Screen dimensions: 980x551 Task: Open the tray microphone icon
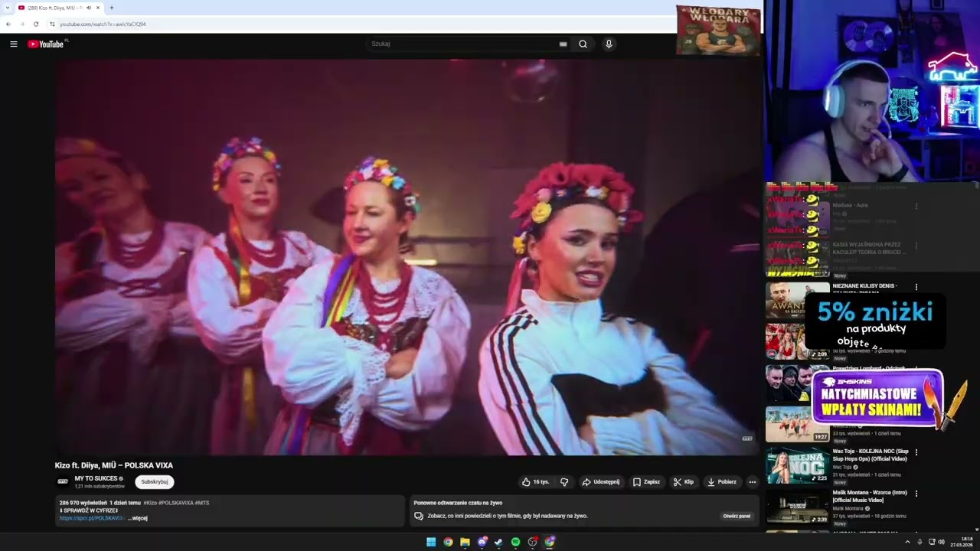tap(920, 542)
